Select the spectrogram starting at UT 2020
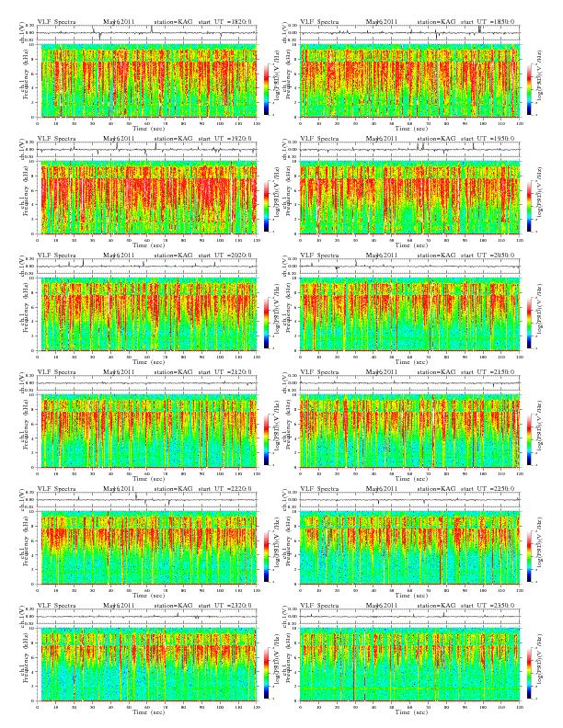The height and width of the screenshot is (728, 563). 147,314
